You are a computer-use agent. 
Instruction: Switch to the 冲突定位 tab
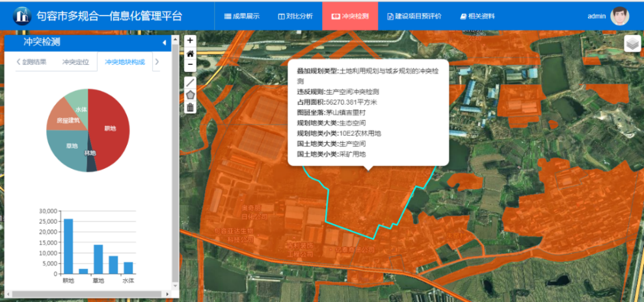[x=75, y=62]
